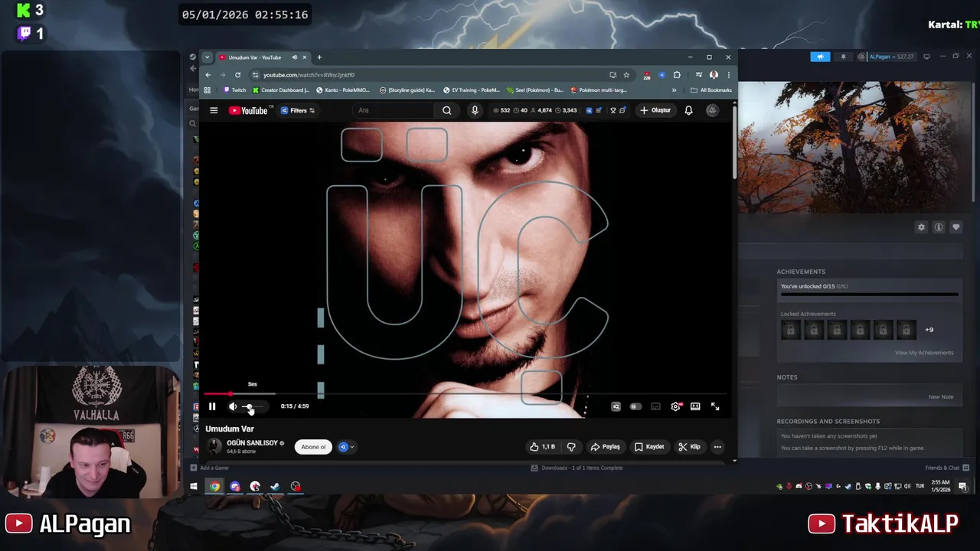Open YouTube notifications bell
Viewport: 980px width, 551px height.
coord(688,110)
